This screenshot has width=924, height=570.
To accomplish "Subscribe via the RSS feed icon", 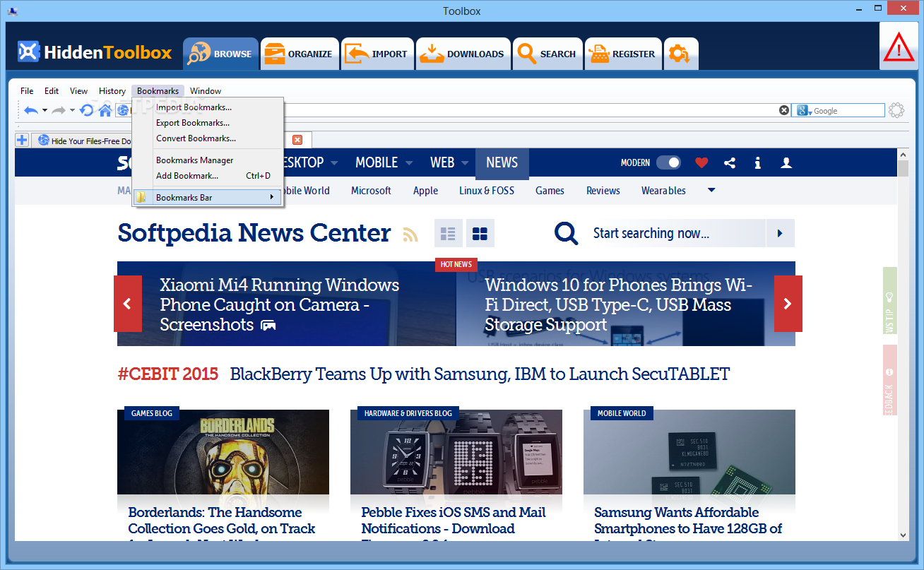I will [410, 234].
